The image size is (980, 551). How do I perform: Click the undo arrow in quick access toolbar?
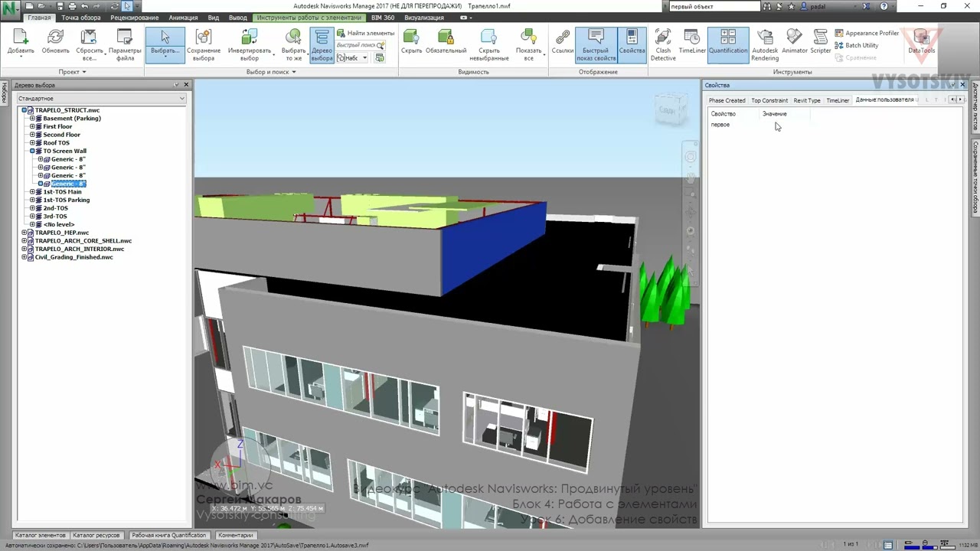[85, 6]
